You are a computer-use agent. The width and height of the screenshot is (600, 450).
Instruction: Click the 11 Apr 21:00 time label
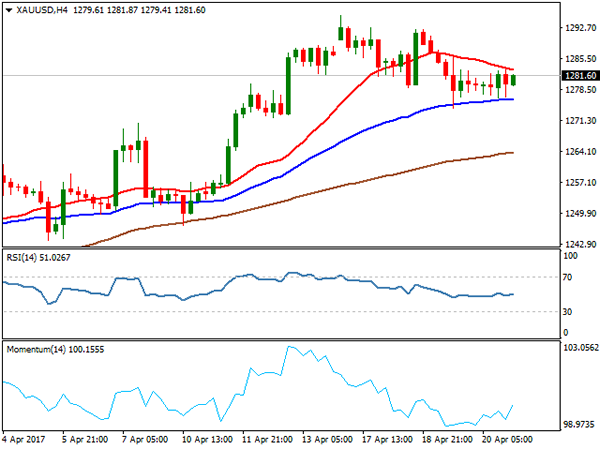pos(267,439)
